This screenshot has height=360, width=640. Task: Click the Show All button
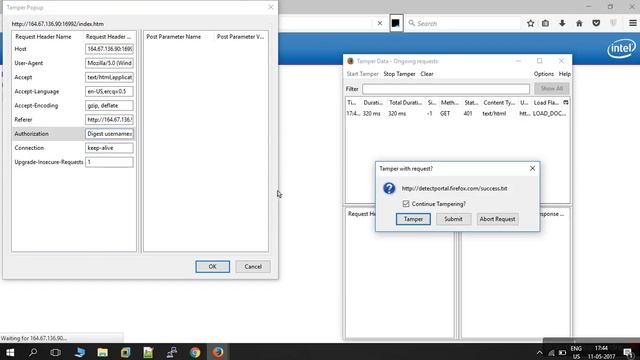551,89
